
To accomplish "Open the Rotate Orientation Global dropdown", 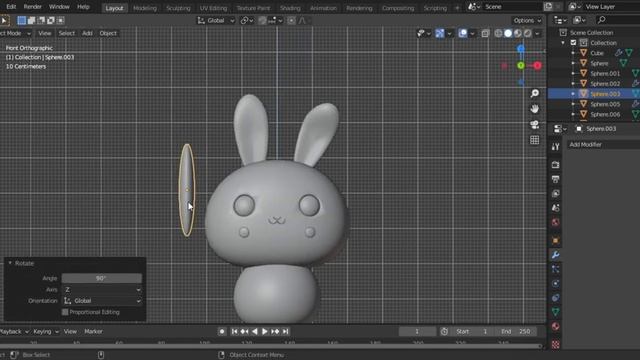I will [x=102, y=301].
